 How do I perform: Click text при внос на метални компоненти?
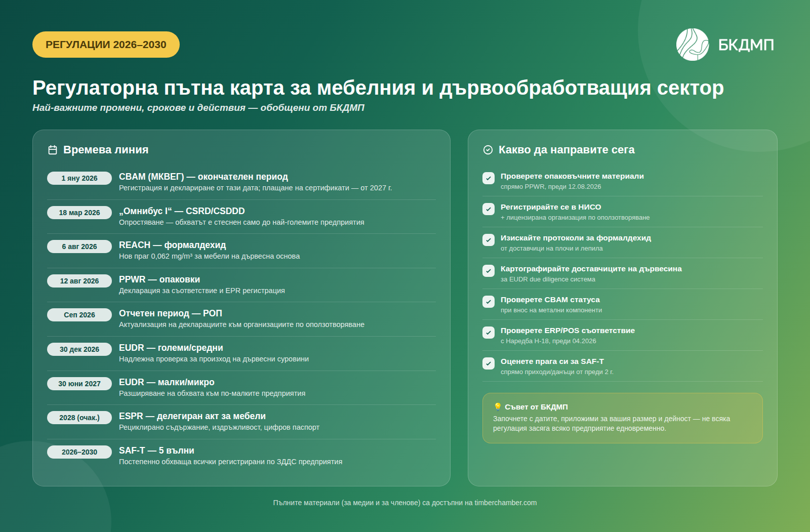pyautogui.click(x=551, y=310)
